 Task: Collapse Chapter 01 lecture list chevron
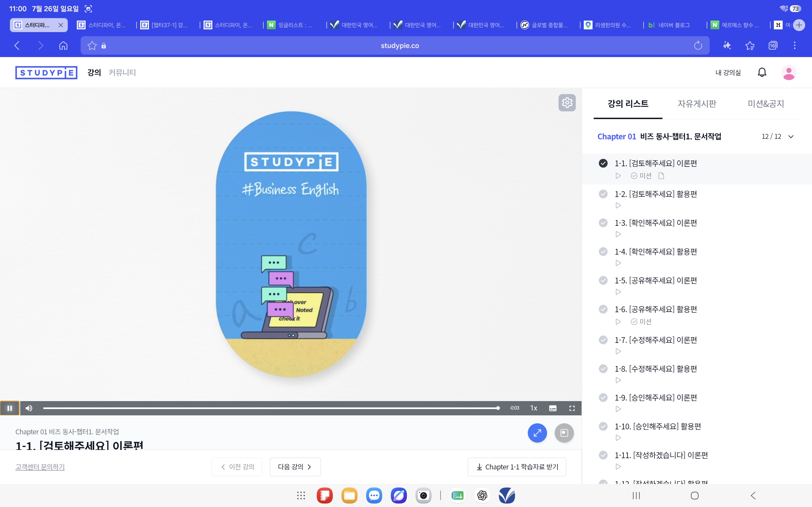pyautogui.click(x=791, y=136)
